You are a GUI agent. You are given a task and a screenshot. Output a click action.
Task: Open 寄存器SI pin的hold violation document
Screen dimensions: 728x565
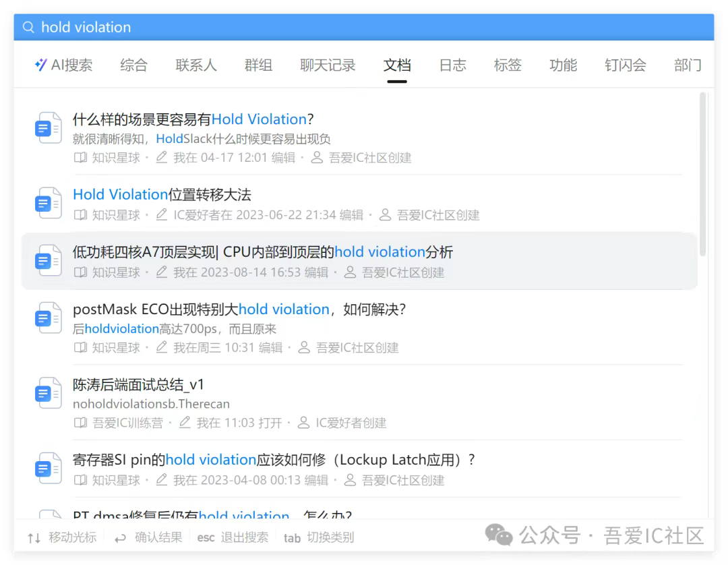[x=274, y=460]
